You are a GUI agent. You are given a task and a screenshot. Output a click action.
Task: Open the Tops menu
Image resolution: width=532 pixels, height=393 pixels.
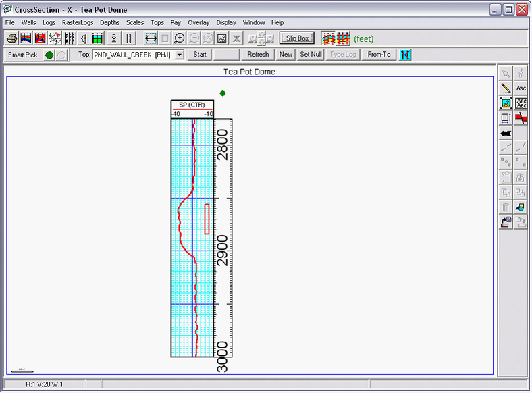[157, 22]
